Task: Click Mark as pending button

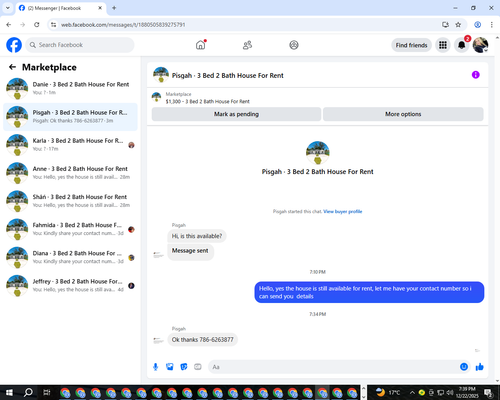Action: pyautogui.click(x=236, y=114)
